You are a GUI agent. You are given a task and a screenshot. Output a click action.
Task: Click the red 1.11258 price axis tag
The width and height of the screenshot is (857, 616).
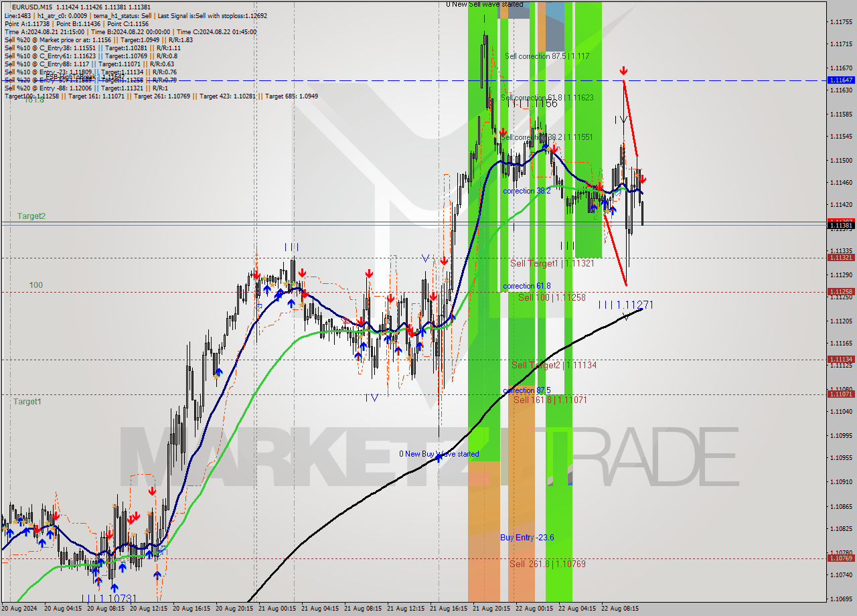pyautogui.click(x=841, y=291)
